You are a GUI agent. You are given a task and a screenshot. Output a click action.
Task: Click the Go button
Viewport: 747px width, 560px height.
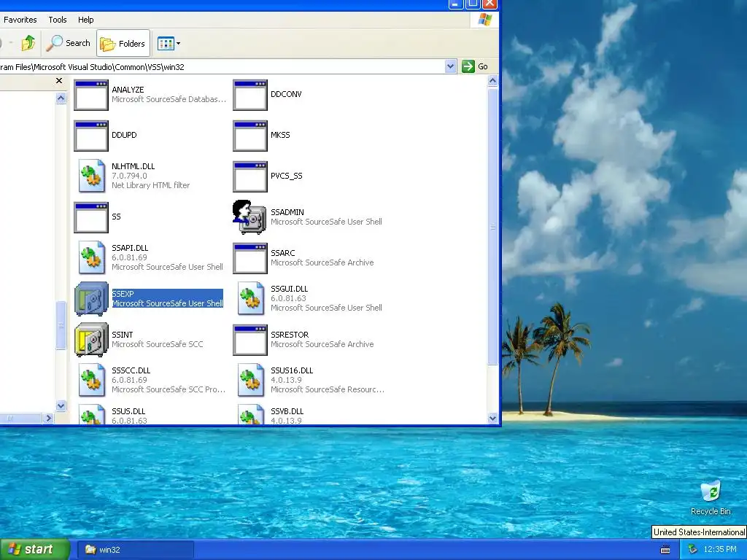point(475,66)
